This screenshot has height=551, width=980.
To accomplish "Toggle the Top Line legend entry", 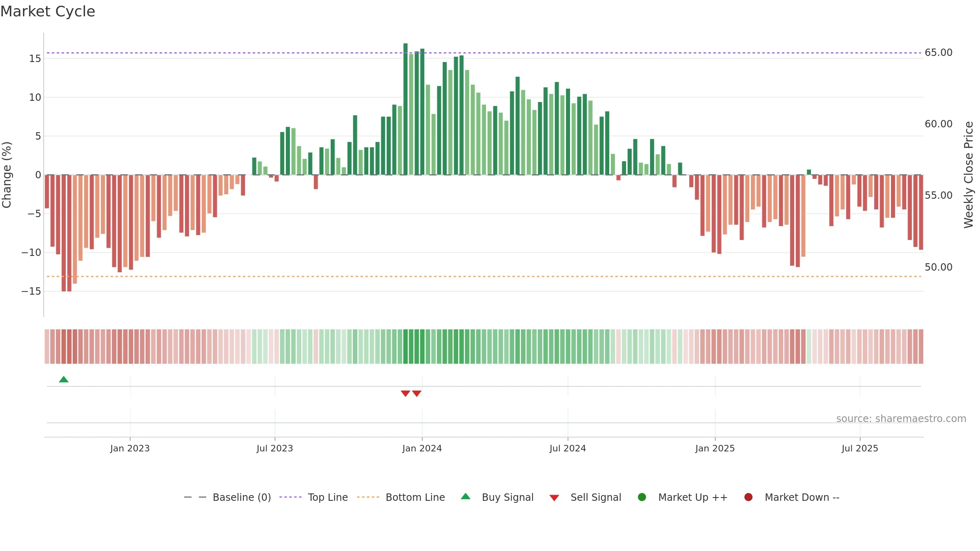I will (314, 498).
